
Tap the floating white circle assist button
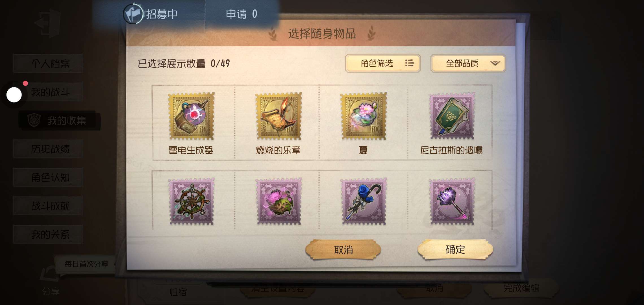pos(14,95)
